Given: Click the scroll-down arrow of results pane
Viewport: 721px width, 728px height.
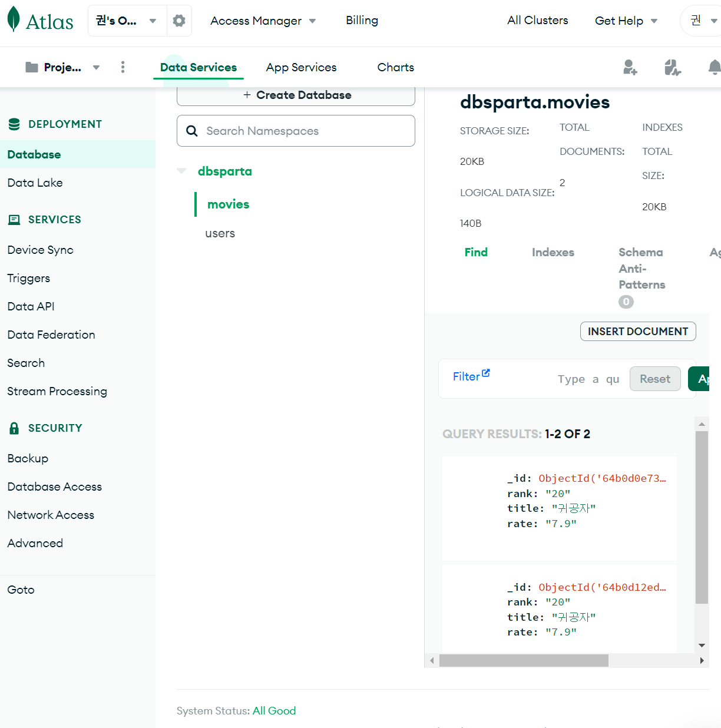Looking at the screenshot, I should click(x=702, y=646).
